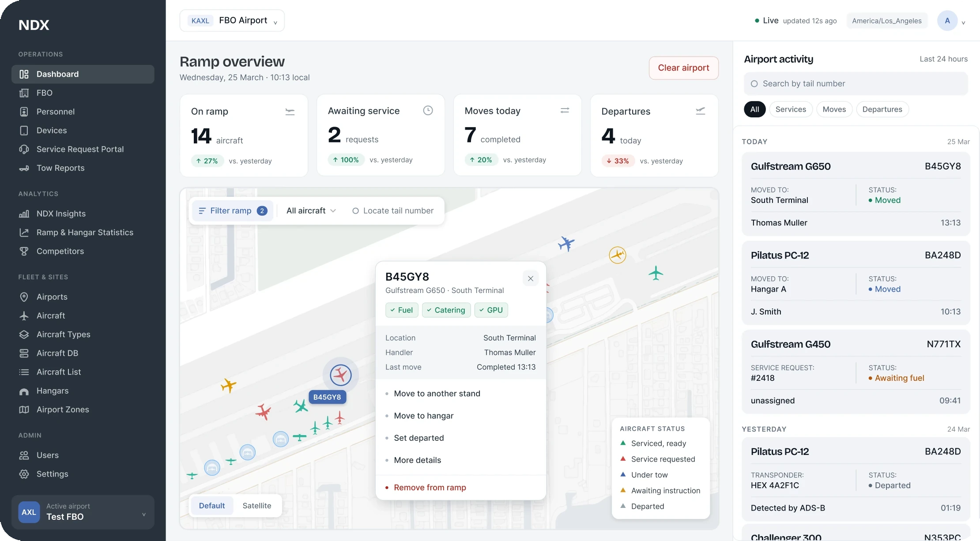Click the NDX Insights bar chart icon

click(24, 214)
